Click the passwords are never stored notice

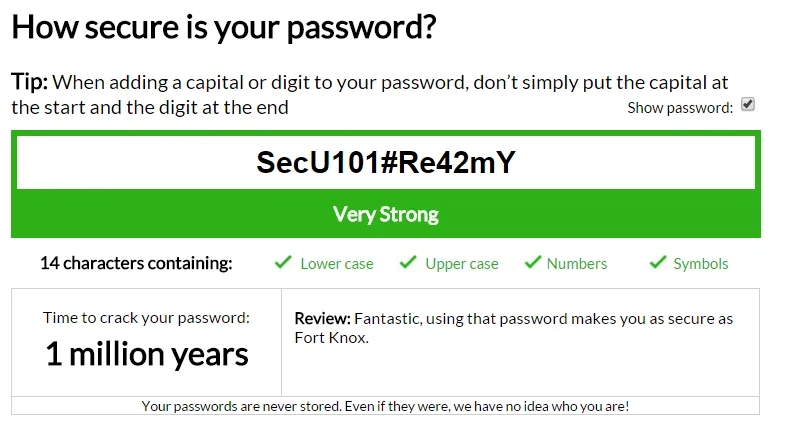385,406
